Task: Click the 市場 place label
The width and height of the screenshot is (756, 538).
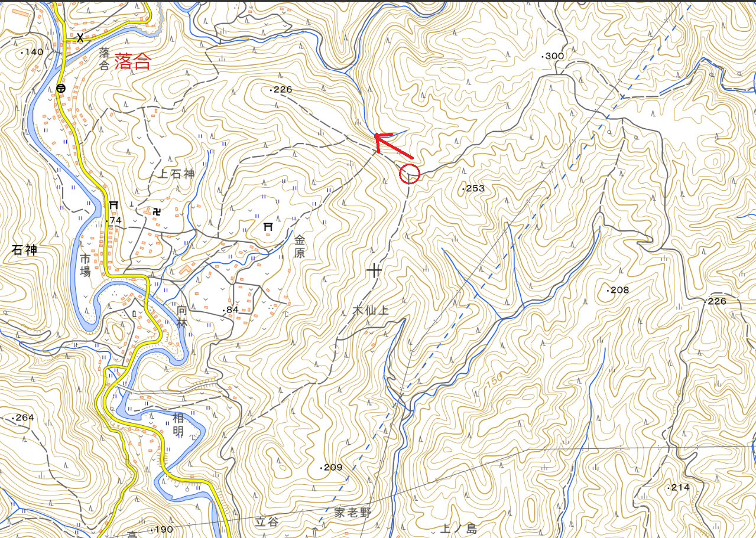Action: click(87, 265)
